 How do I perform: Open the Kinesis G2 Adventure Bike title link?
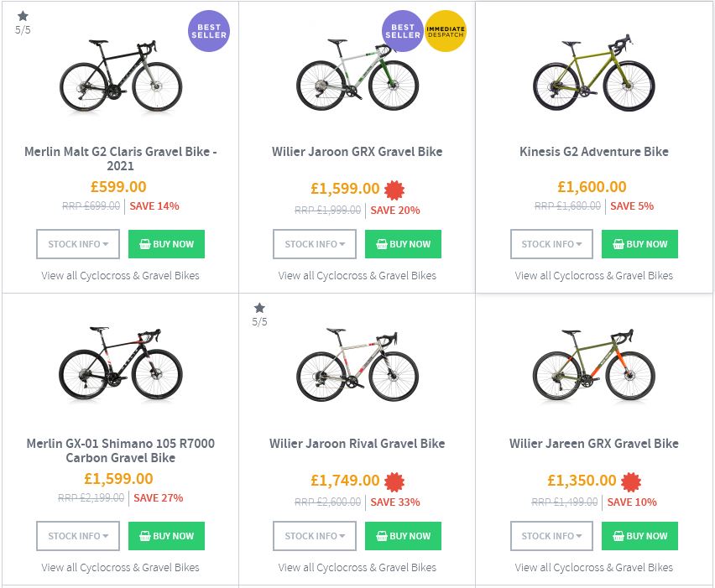coord(594,152)
